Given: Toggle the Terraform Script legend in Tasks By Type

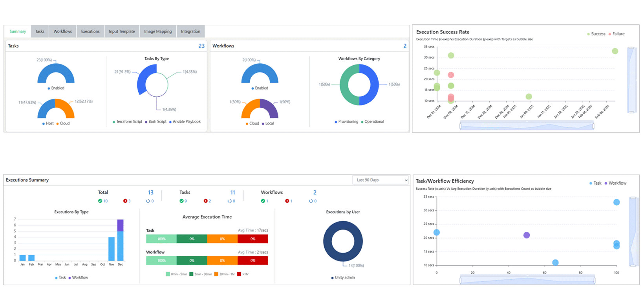Looking at the screenshot, I should (x=127, y=122).
